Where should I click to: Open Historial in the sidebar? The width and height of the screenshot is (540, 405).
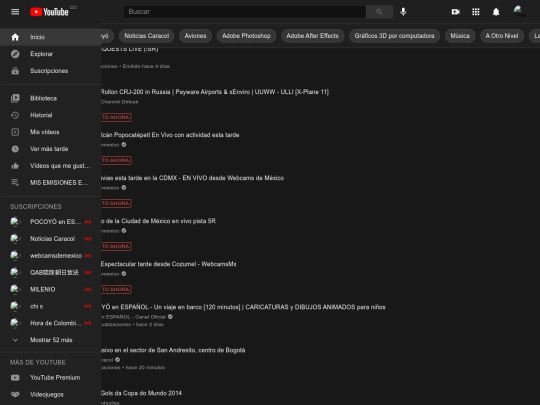click(50, 115)
